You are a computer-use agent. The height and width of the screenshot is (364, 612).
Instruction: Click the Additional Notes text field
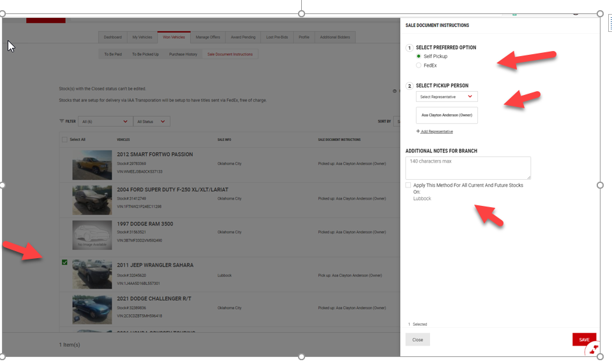[468, 168]
